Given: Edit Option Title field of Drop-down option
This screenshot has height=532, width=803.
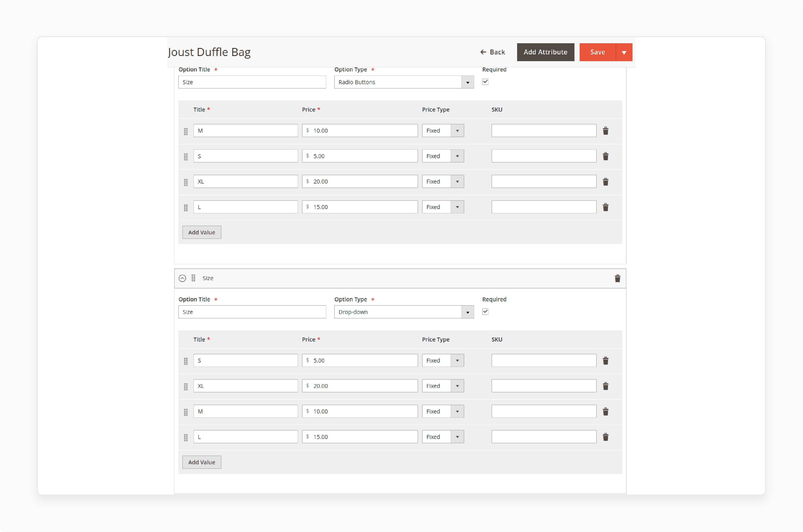Looking at the screenshot, I should [252, 312].
